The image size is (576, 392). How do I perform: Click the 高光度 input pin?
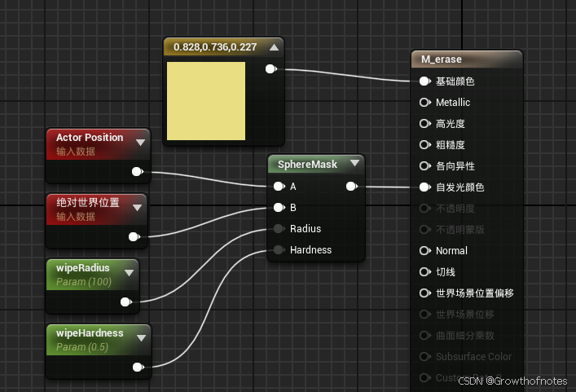[x=425, y=123]
